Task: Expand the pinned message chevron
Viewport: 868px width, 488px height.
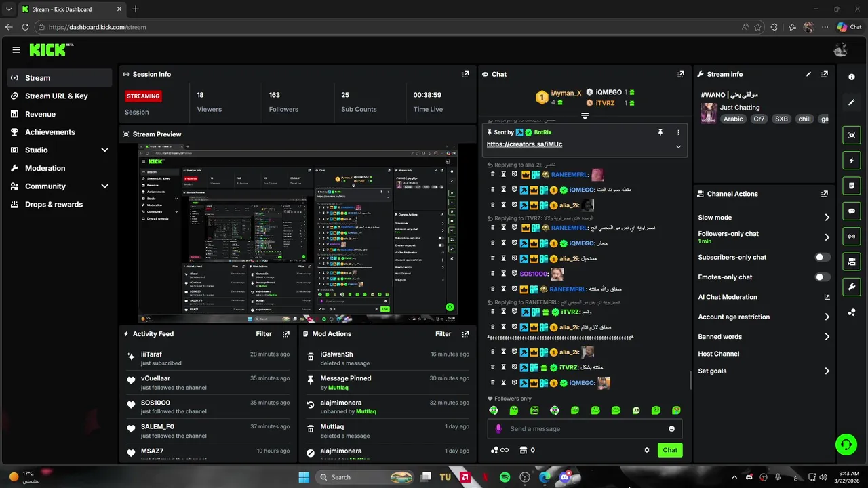Action: 678,146
